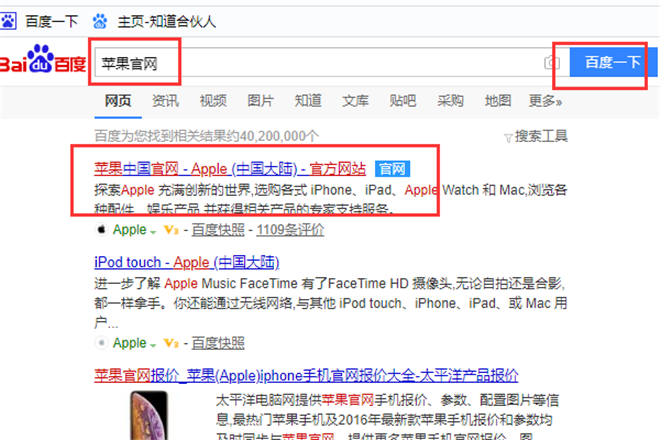
Task: Click the grey logo under iPod touch result
Action: click(x=101, y=343)
